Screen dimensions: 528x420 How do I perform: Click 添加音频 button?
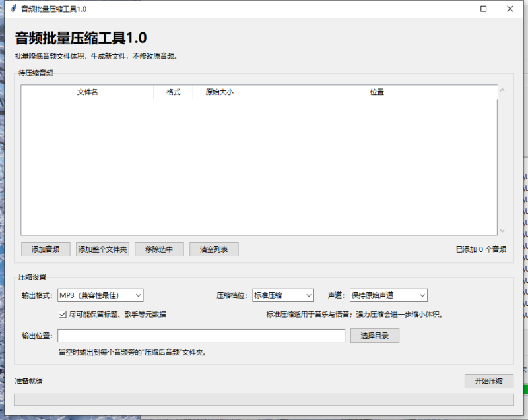coord(46,249)
